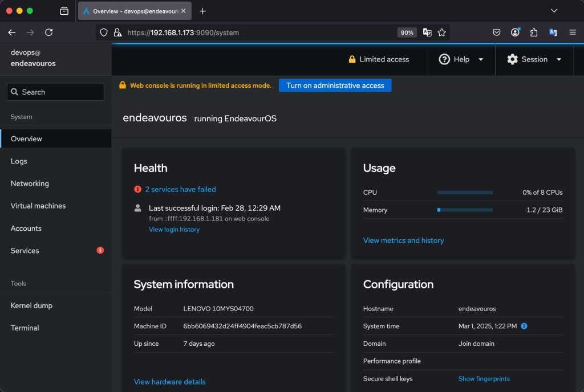Click View login history link
Viewport: 584px width, 392px height.
175,230
